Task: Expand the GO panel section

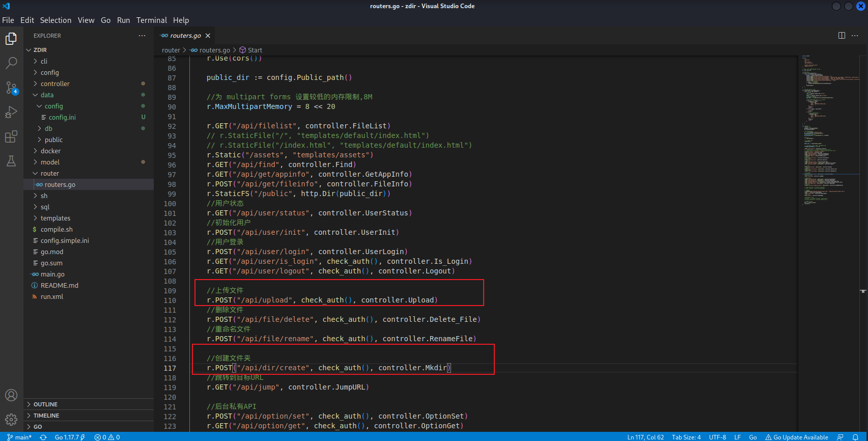Action: tap(89, 427)
